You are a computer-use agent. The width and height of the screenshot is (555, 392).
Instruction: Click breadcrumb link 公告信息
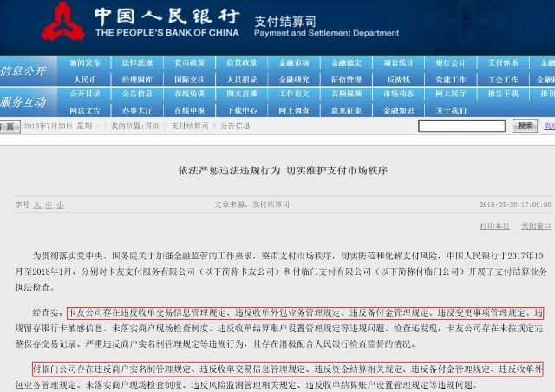click(235, 126)
